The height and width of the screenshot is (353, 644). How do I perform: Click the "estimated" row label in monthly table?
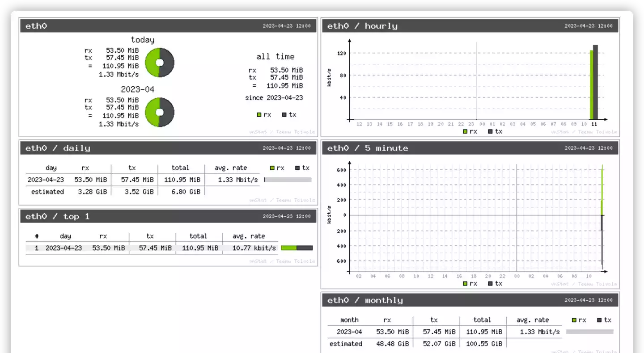(x=346, y=344)
